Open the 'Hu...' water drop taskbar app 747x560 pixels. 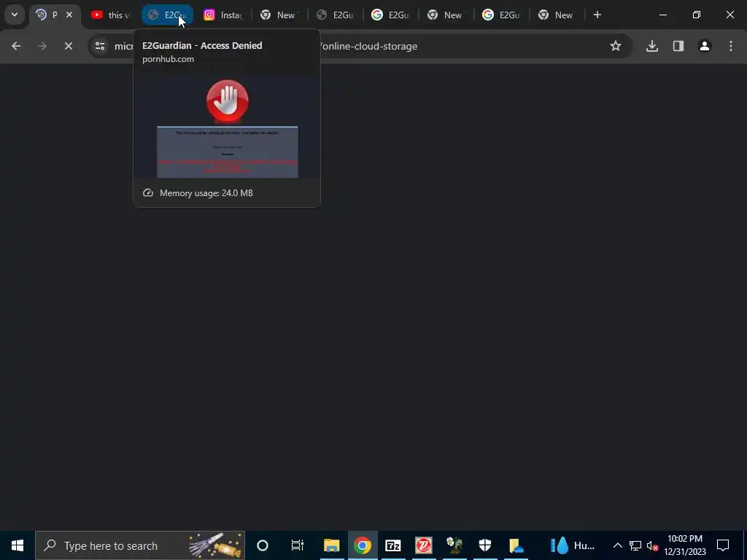pos(572,545)
